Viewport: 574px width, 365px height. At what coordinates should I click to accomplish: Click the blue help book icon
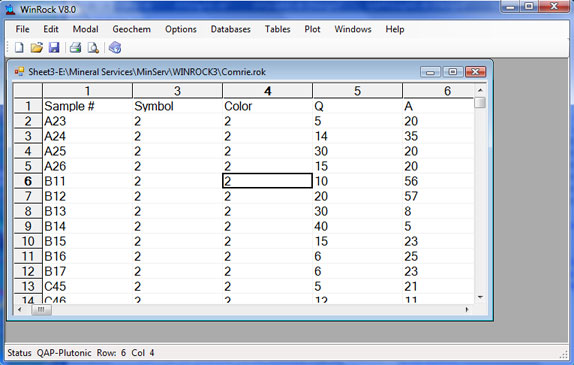tap(115, 48)
